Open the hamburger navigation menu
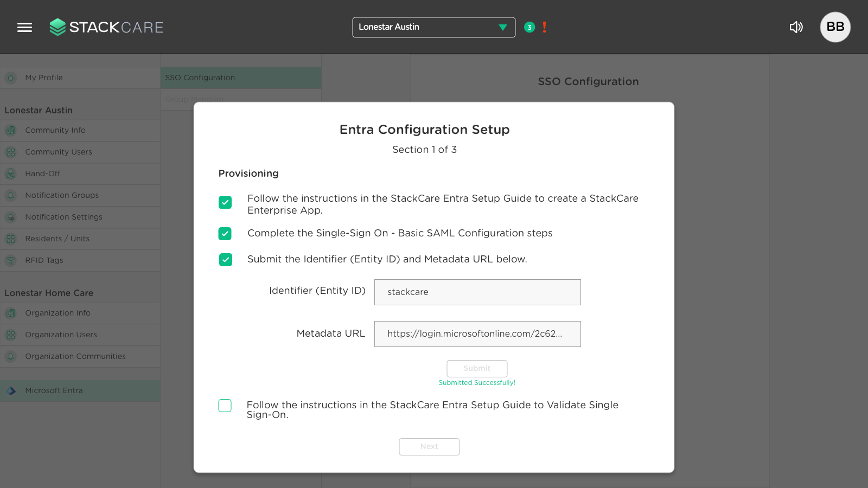Screen dimensions: 868x488 [24, 27]
